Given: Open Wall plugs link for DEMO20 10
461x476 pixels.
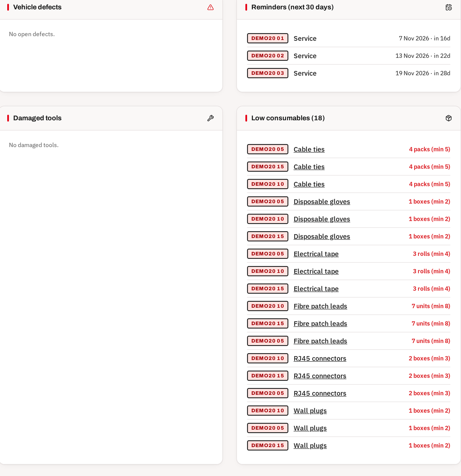Looking at the screenshot, I should [310, 411].
